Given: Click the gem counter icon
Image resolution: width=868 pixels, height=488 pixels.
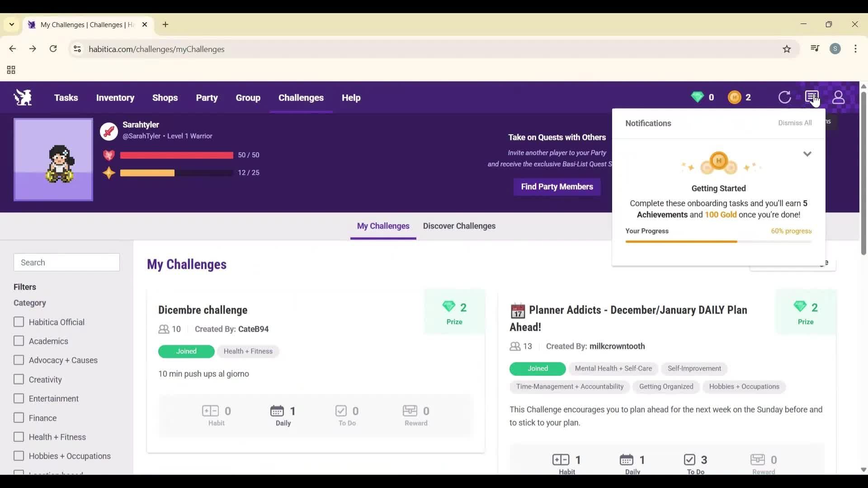Looking at the screenshot, I should pyautogui.click(x=697, y=97).
